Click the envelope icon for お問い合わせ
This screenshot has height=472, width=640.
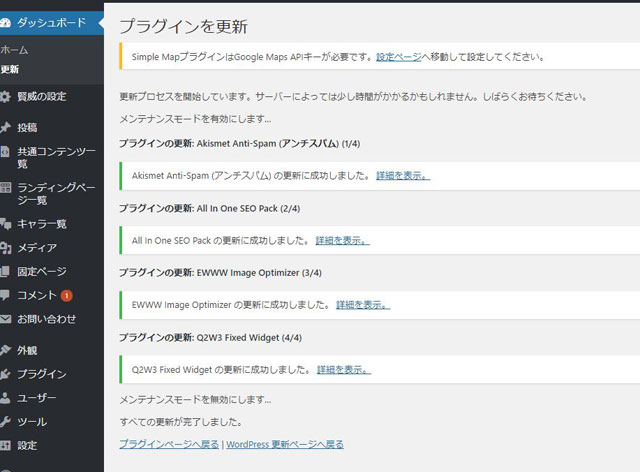click(x=5, y=319)
